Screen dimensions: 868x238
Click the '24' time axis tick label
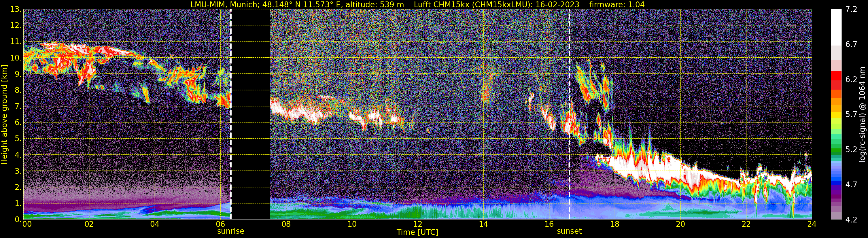812,224
